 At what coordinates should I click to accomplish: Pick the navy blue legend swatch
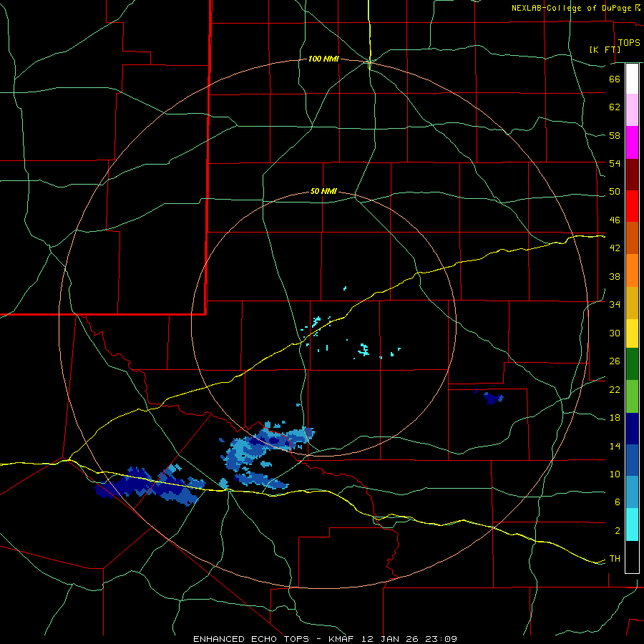click(x=632, y=429)
